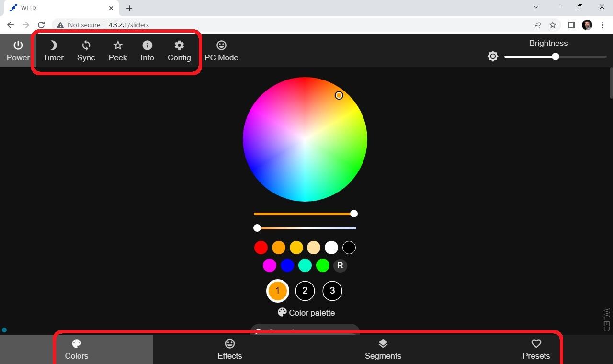This screenshot has width=613, height=364.
Task: Click the Brightness sun icon
Action: tap(493, 57)
